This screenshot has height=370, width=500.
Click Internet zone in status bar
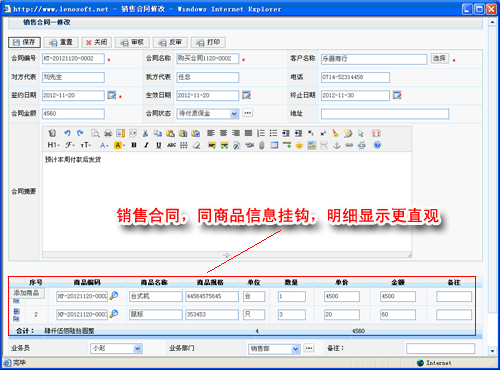[x=435, y=363]
